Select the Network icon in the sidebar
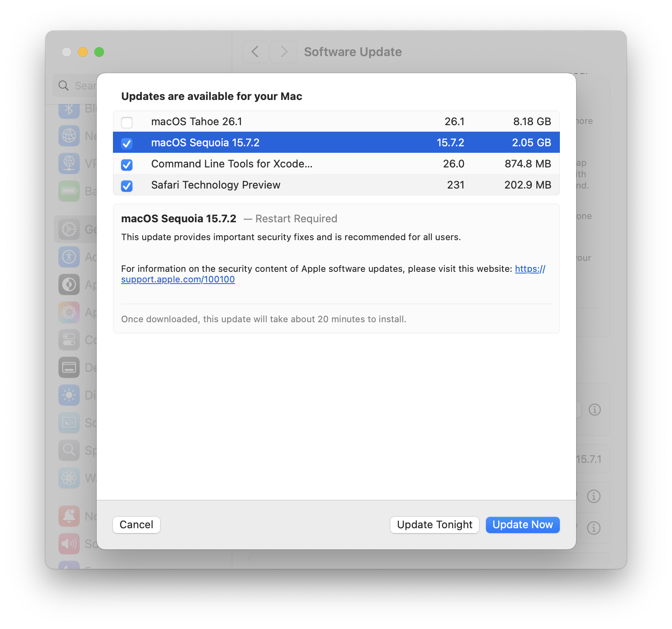The image size is (672, 629). point(69,136)
